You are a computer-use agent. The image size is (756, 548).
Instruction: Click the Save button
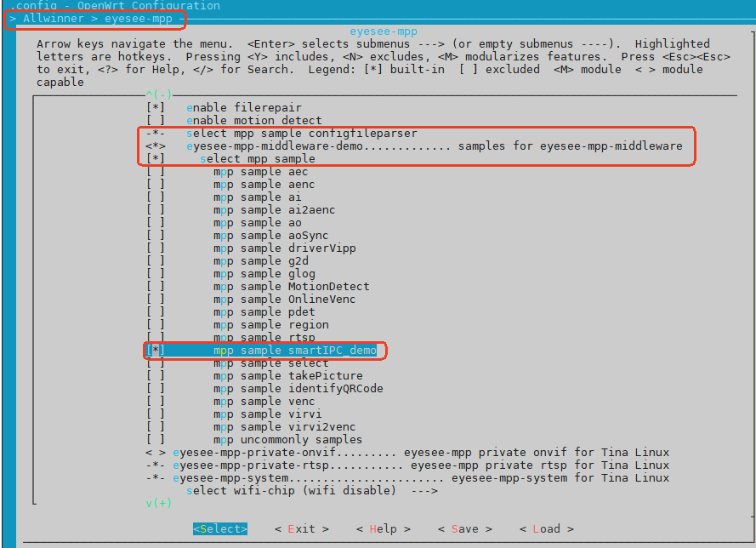(464, 529)
